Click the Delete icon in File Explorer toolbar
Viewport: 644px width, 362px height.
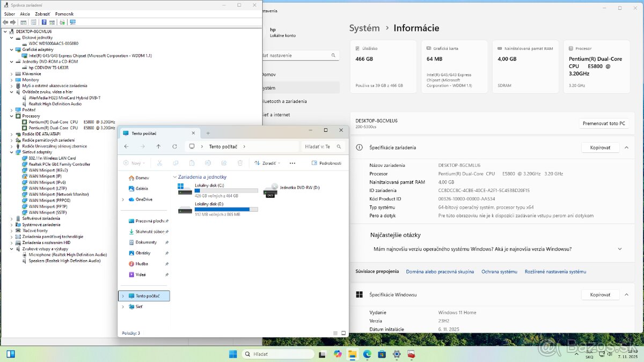click(240, 162)
